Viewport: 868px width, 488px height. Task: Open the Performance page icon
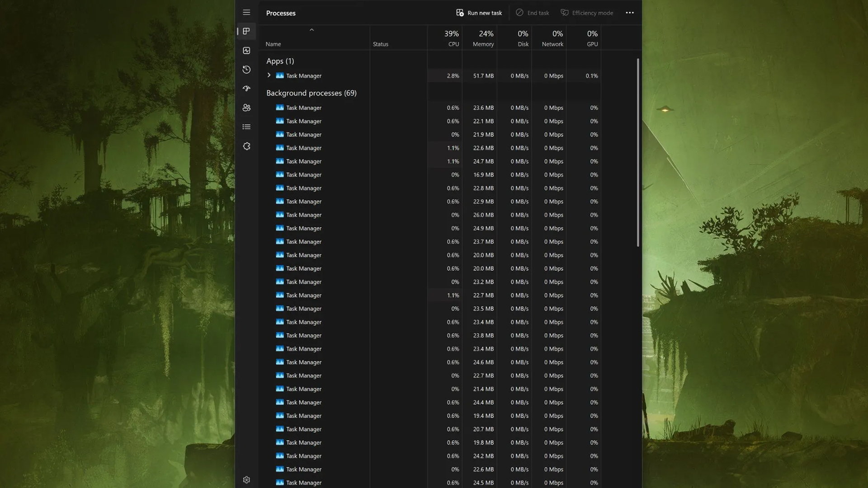pos(246,51)
